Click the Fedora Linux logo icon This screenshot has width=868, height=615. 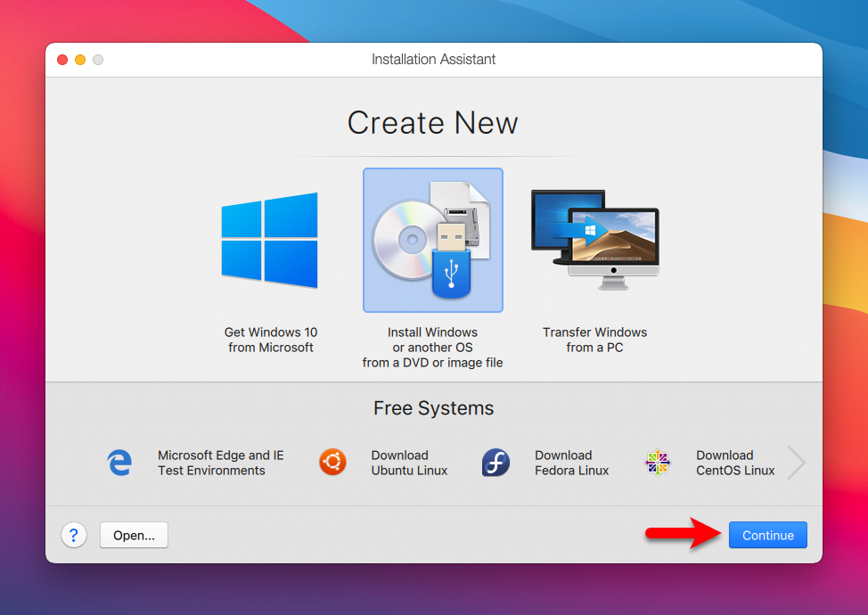495,463
